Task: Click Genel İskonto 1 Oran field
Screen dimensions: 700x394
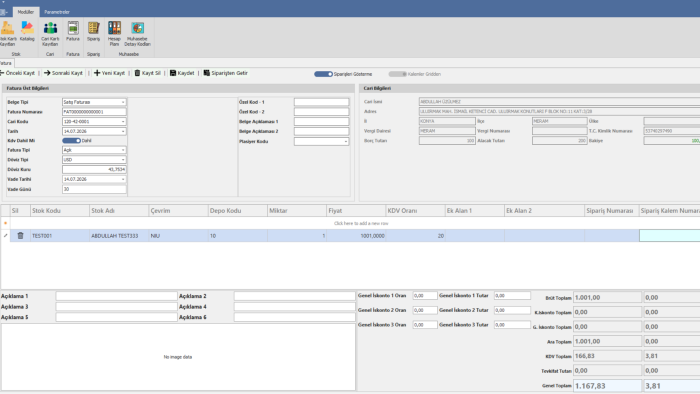Action: pyautogui.click(x=425, y=295)
